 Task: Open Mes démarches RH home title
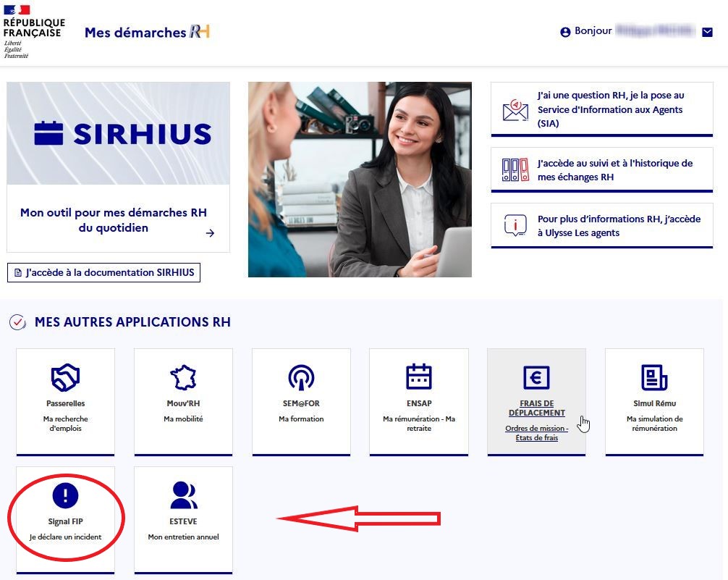147,32
